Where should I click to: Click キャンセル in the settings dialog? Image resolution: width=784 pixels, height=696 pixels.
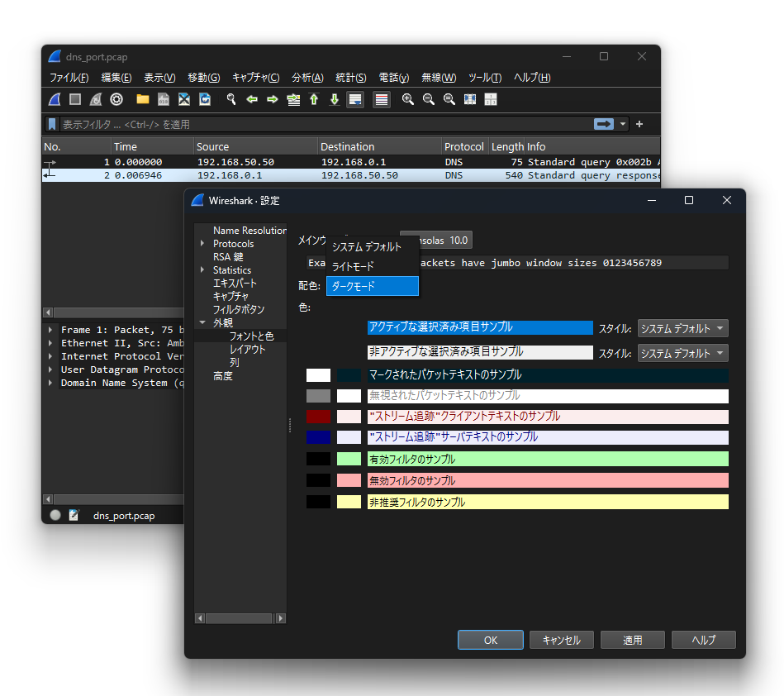click(x=562, y=640)
